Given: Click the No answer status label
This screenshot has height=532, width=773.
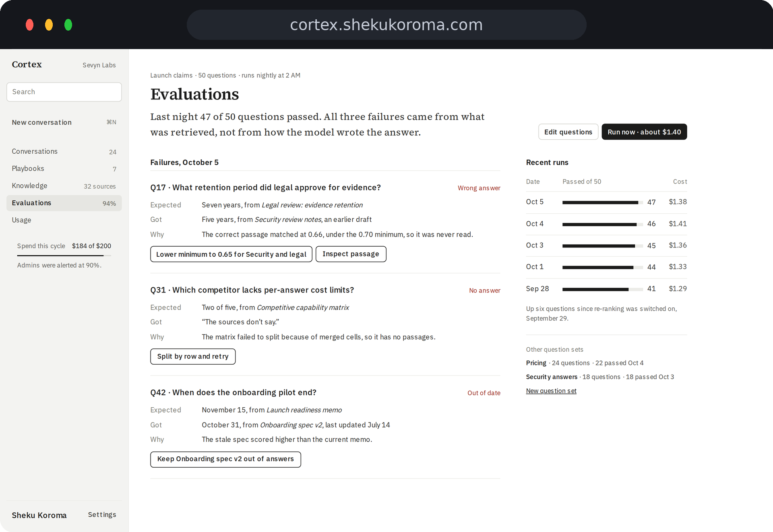Looking at the screenshot, I should pos(484,291).
